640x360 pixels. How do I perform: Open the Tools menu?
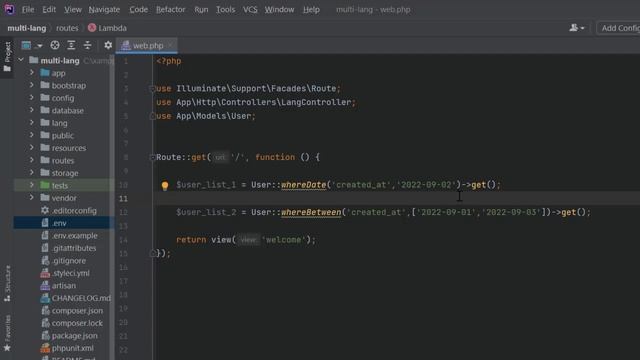pos(225,9)
